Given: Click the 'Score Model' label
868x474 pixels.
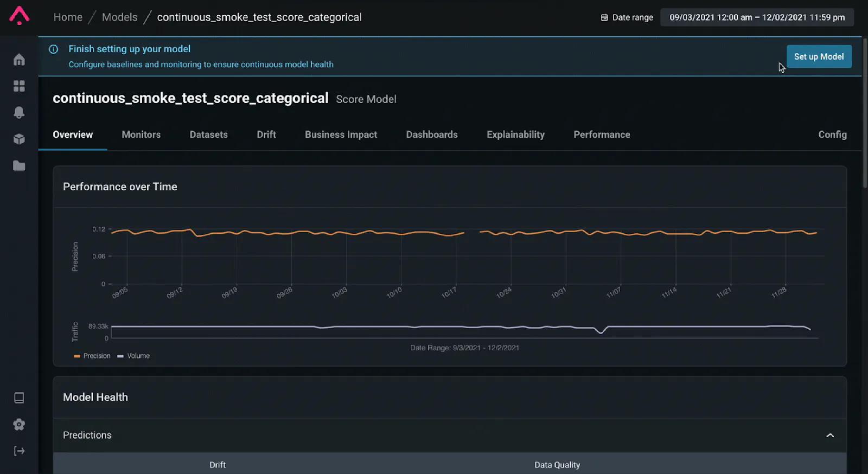Looking at the screenshot, I should pyautogui.click(x=366, y=99).
